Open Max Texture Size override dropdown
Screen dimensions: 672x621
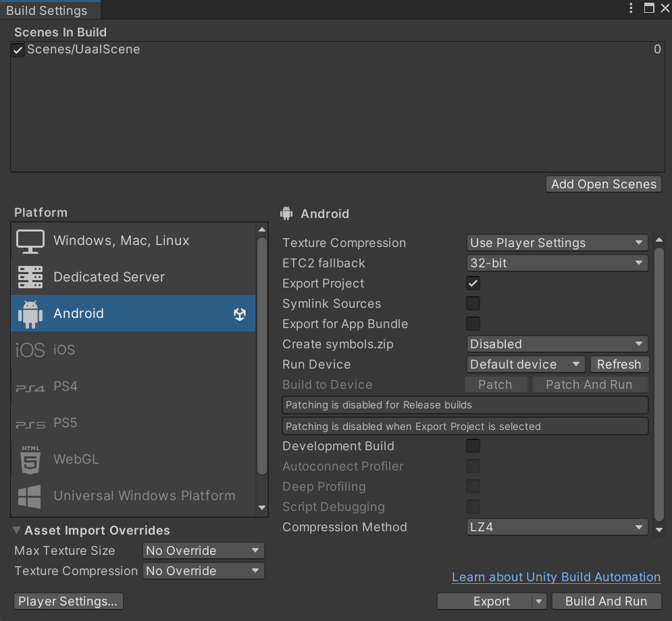203,550
